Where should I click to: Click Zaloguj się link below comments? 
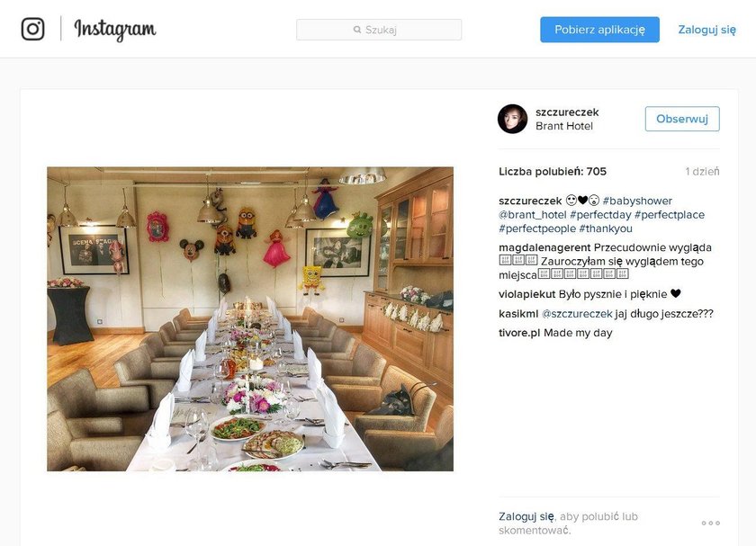526,516
